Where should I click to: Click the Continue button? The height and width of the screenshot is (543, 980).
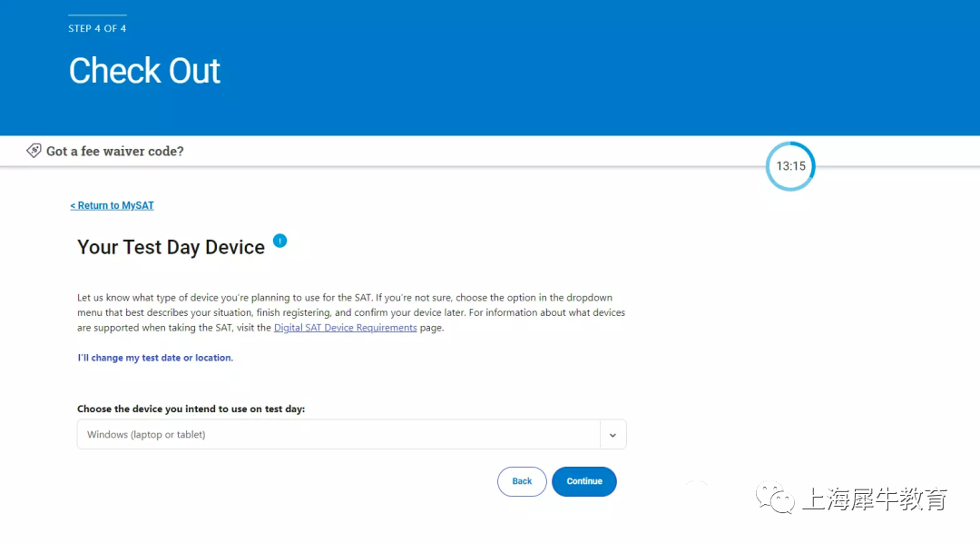(584, 481)
